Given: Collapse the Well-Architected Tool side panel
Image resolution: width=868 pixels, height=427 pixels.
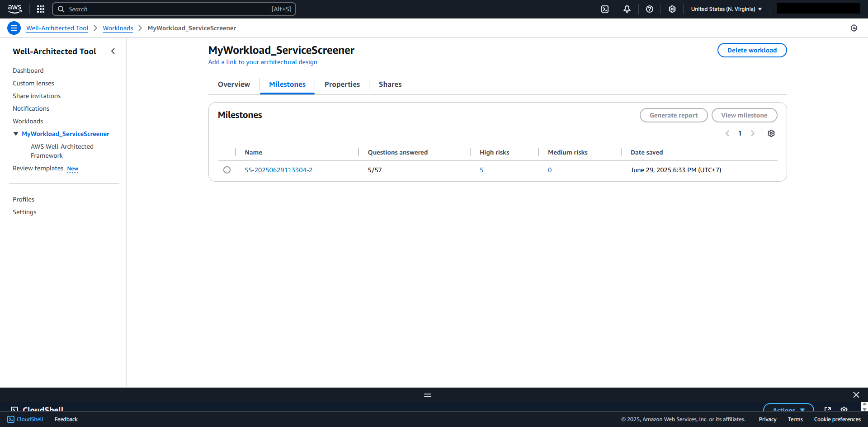Looking at the screenshot, I should coord(113,51).
